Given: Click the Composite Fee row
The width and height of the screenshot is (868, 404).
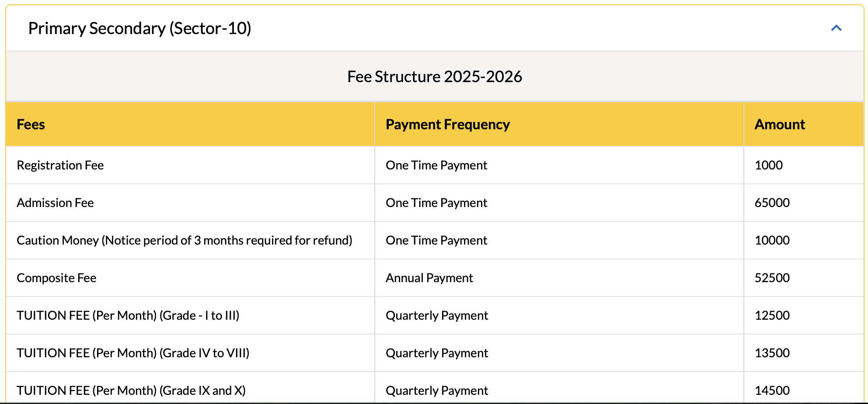Looking at the screenshot, I should click(x=56, y=278).
